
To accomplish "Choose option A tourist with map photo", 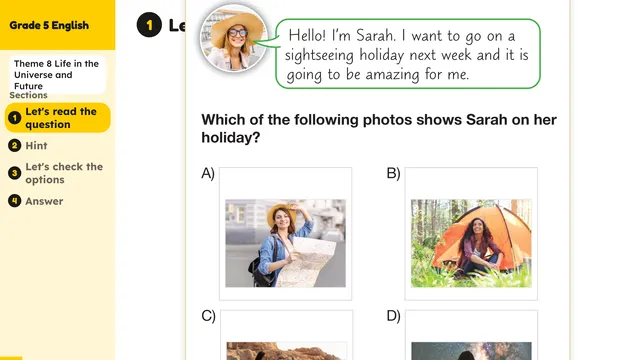I will [x=285, y=243].
